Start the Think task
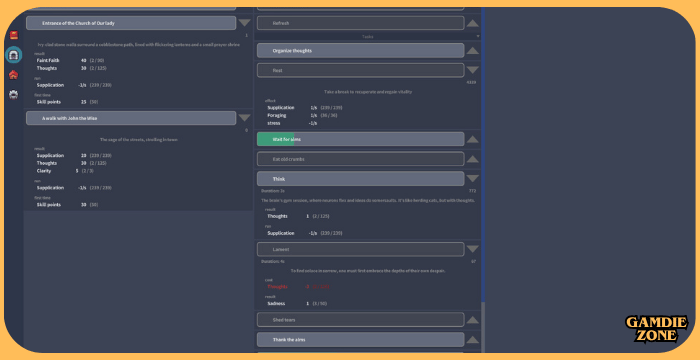This screenshot has height=360, width=700. click(x=360, y=179)
